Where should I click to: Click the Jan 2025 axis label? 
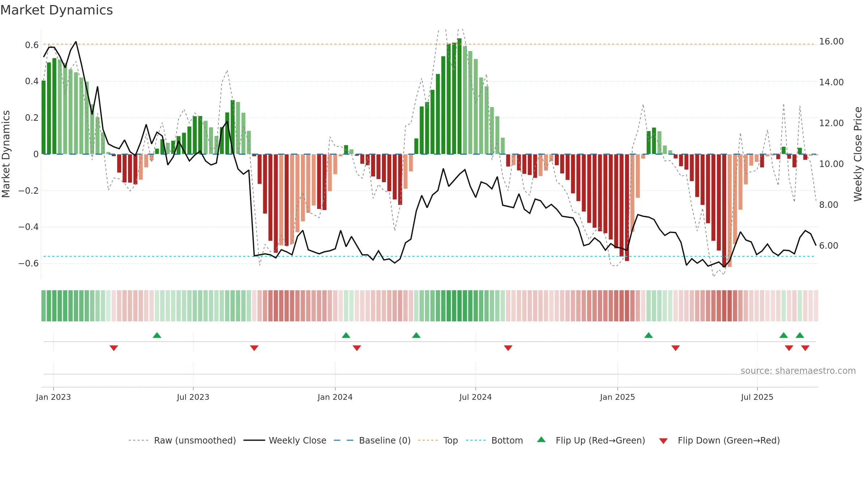[618, 397]
